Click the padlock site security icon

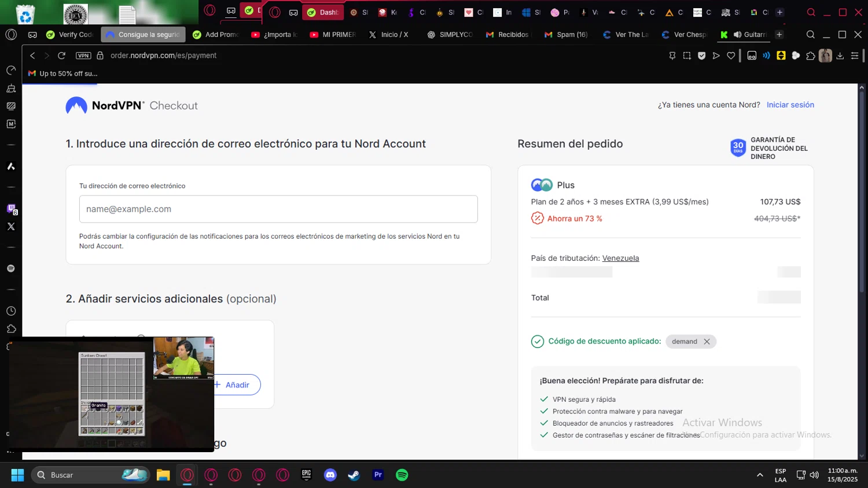[100, 56]
